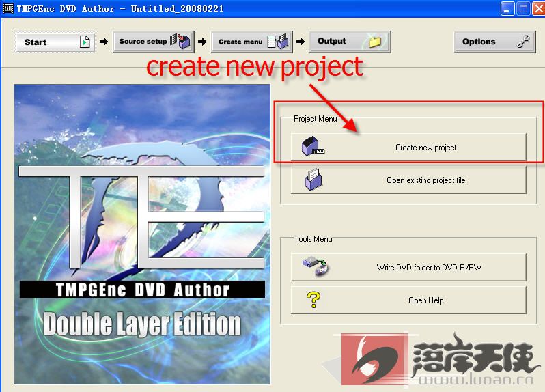Click the film box icon on Source setup
This screenshot has width=545, height=392.
point(180,42)
